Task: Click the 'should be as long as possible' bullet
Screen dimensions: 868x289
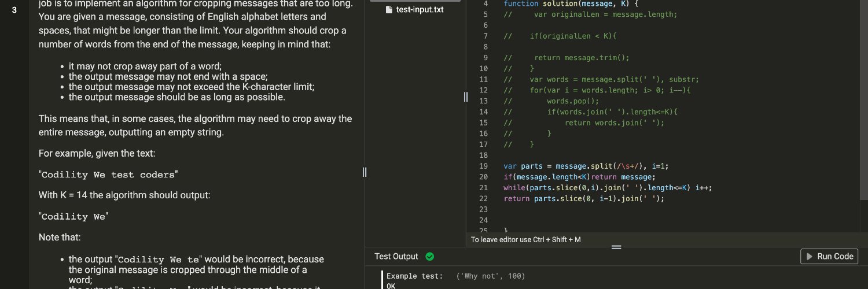Action: (177, 97)
